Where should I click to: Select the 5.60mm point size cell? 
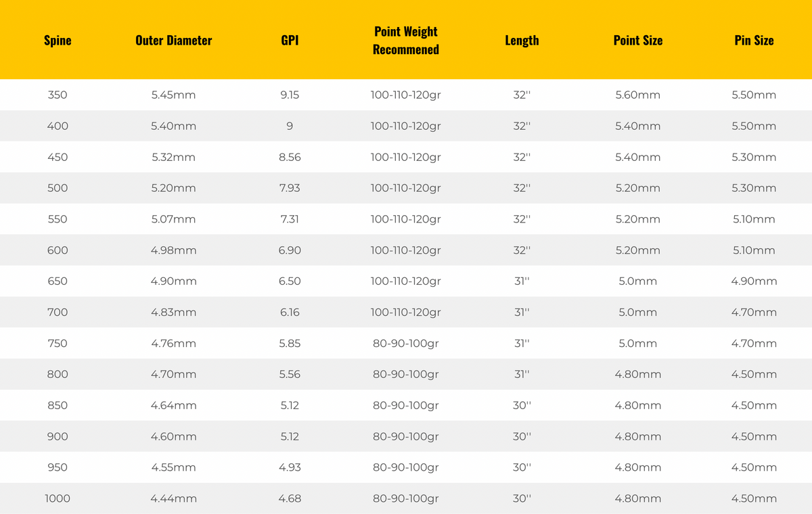tap(638, 95)
